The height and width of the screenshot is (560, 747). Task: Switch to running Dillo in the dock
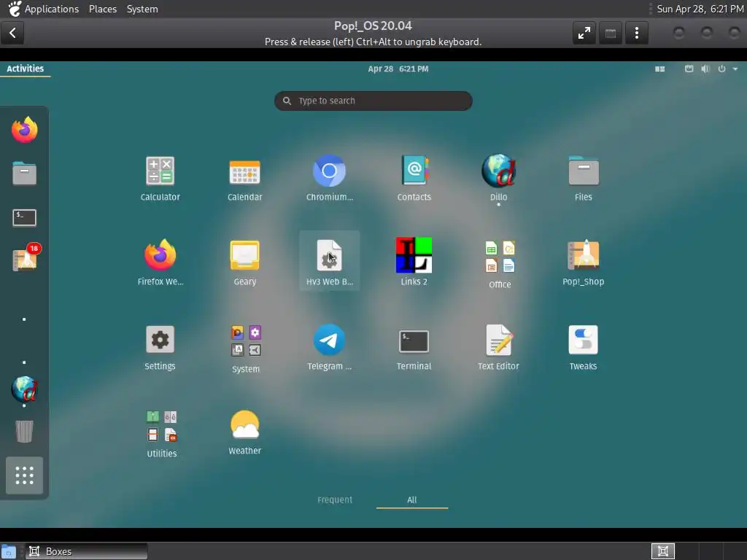(x=24, y=389)
